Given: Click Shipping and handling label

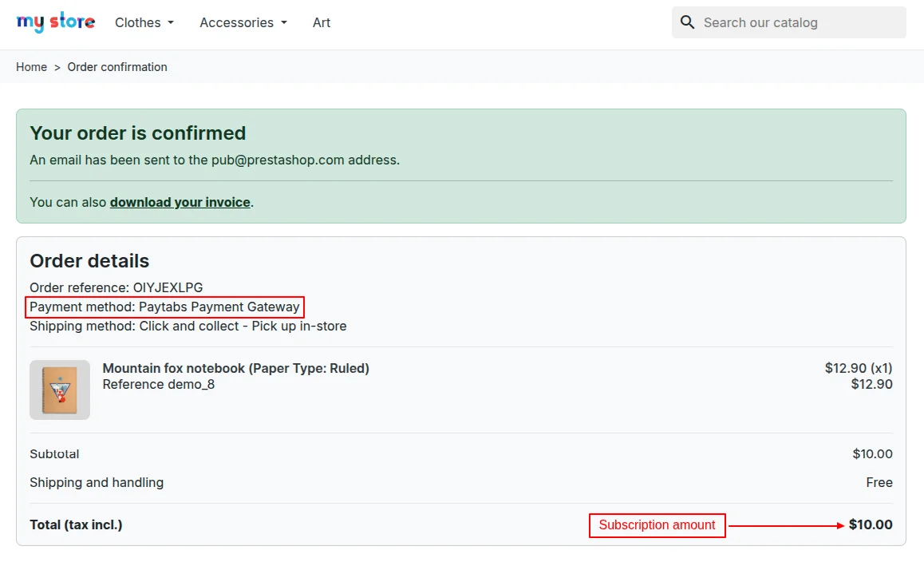Looking at the screenshot, I should pos(97,482).
